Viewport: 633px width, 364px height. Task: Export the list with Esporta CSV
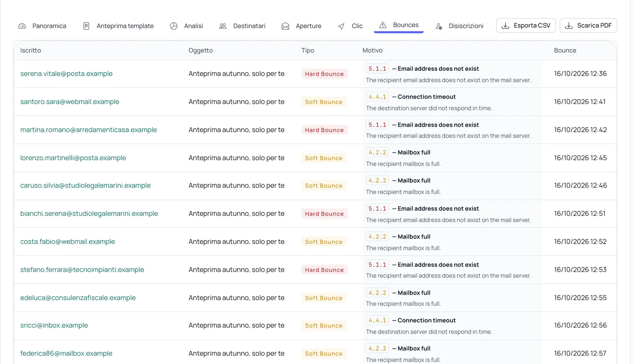click(x=526, y=26)
